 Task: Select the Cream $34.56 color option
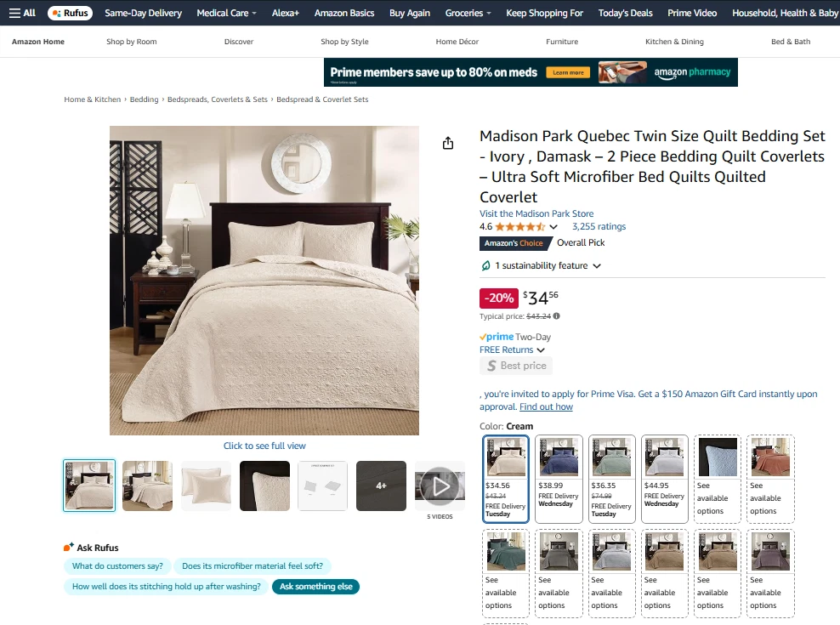click(x=506, y=479)
